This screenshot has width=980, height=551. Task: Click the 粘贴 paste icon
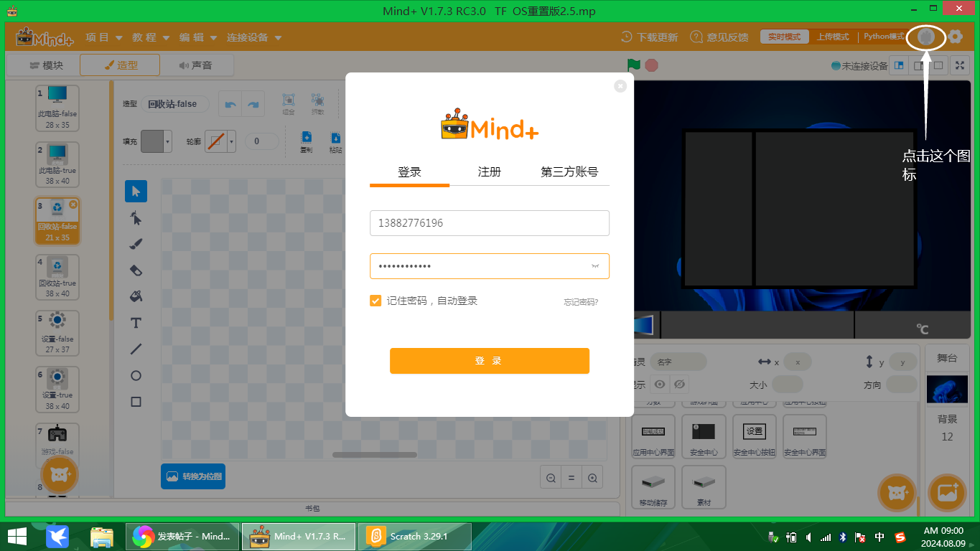point(335,142)
